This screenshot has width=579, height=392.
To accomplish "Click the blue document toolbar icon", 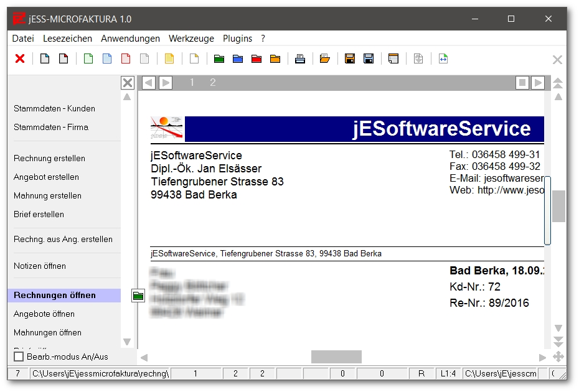I will pyautogui.click(x=107, y=58).
